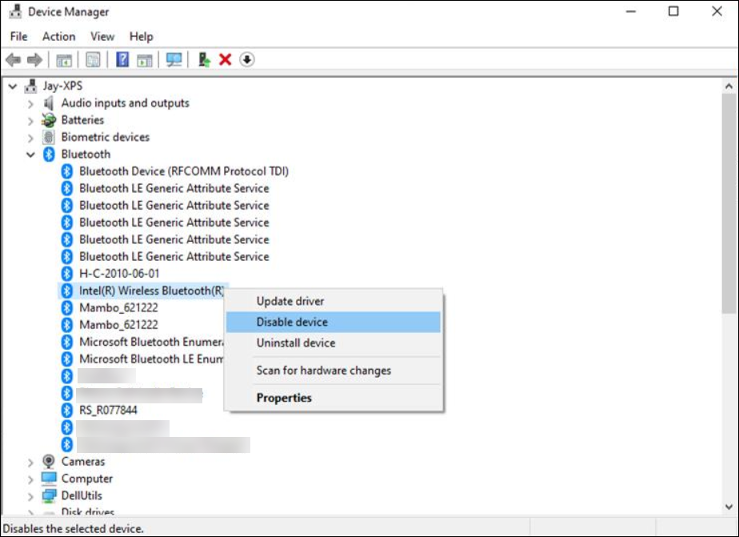
Task: Click the scan for hardware changes monitor icon
Action: [174, 60]
